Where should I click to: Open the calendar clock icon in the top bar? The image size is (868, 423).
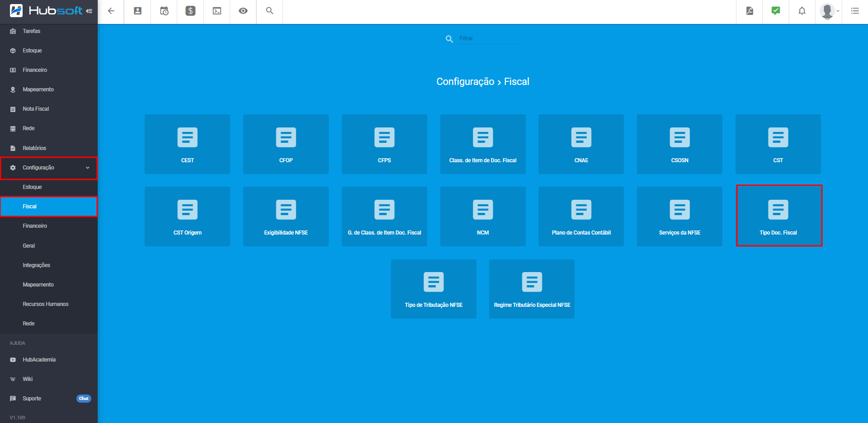164,11
